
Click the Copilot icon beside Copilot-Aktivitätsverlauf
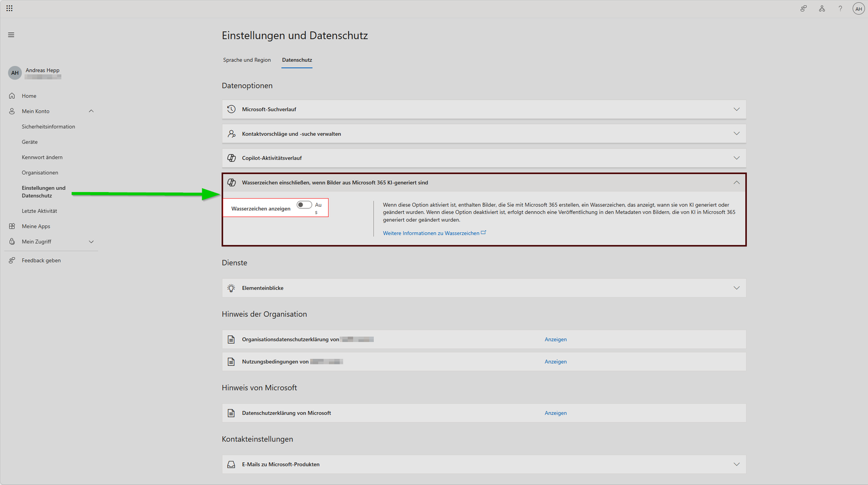coord(231,158)
